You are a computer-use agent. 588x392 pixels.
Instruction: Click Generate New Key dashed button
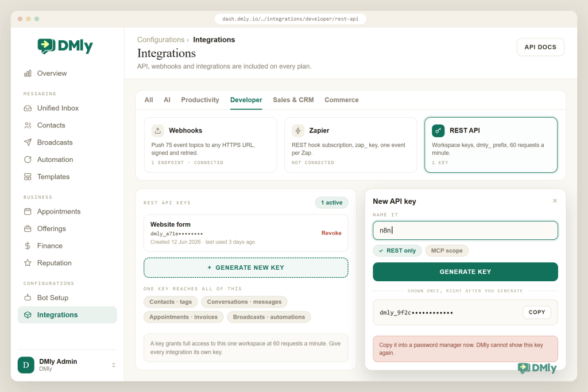[246, 267]
